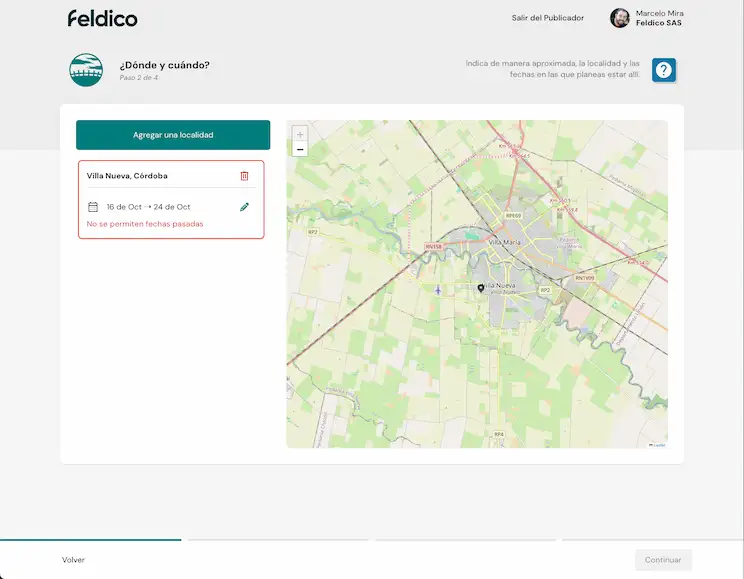
Task: Click the Feldico logo
Action: (x=102, y=19)
